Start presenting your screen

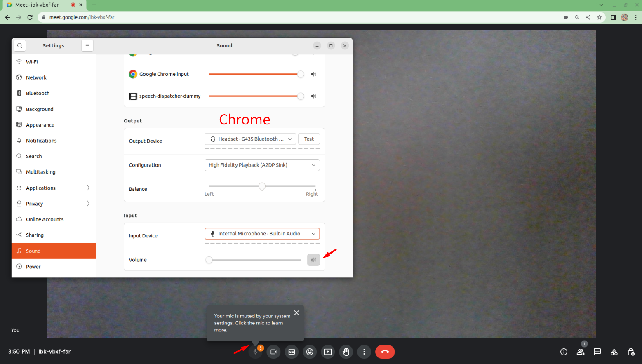[x=328, y=352]
